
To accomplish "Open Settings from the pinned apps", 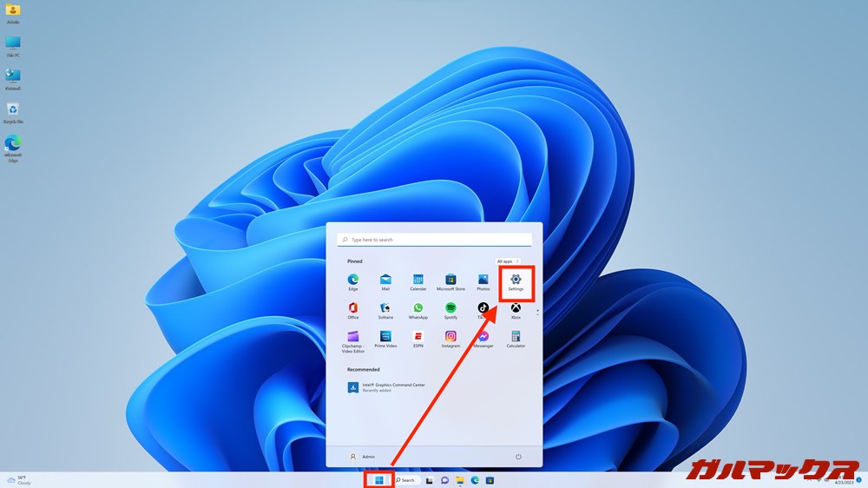I will [516, 282].
